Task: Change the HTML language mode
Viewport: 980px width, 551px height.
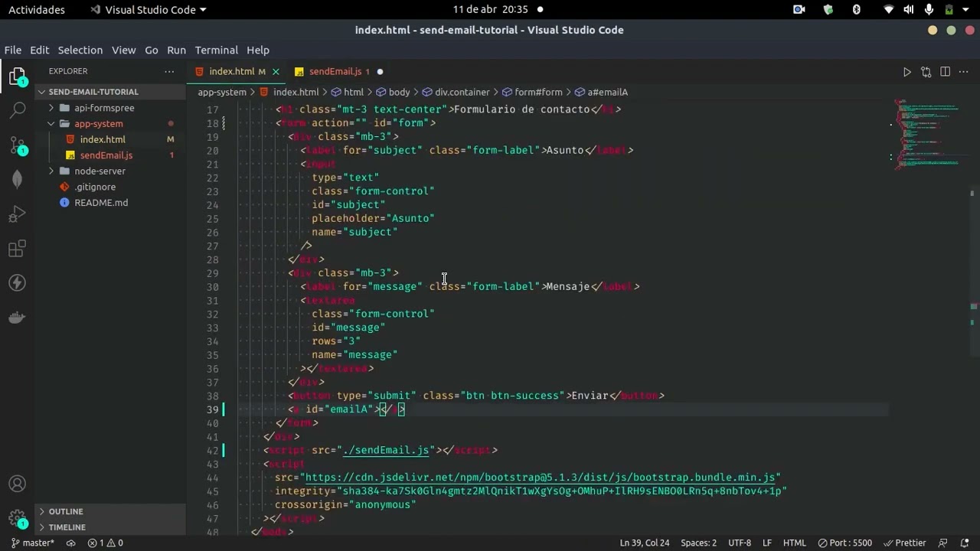Action: pyautogui.click(x=795, y=543)
